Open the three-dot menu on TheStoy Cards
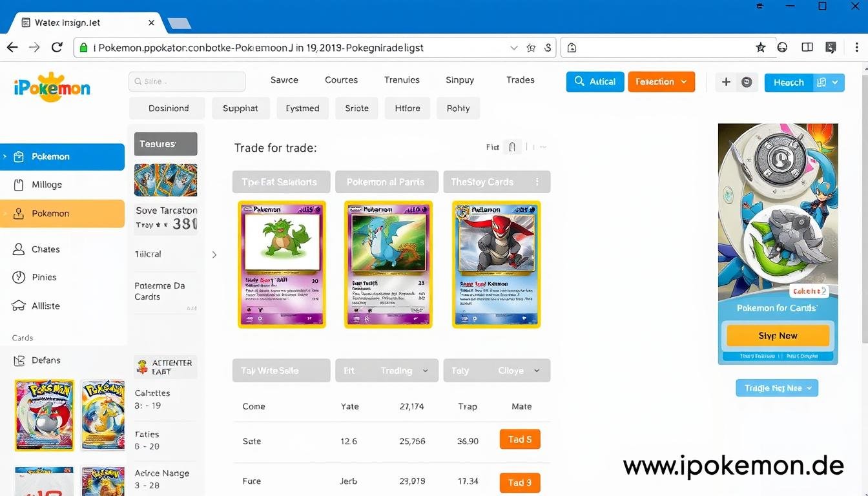The image size is (868, 496). pos(537,181)
